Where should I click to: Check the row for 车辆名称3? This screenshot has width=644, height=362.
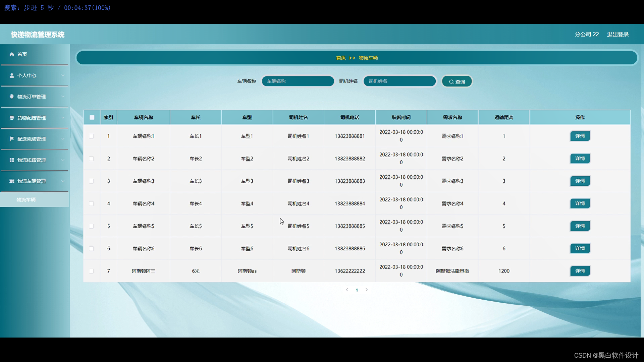pyautogui.click(x=91, y=181)
